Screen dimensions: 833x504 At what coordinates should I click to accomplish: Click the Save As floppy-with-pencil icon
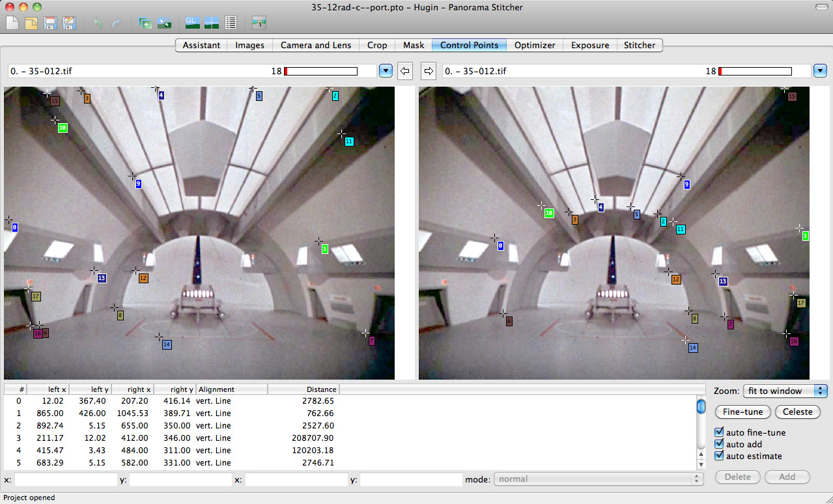pyautogui.click(x=69, y=23)
